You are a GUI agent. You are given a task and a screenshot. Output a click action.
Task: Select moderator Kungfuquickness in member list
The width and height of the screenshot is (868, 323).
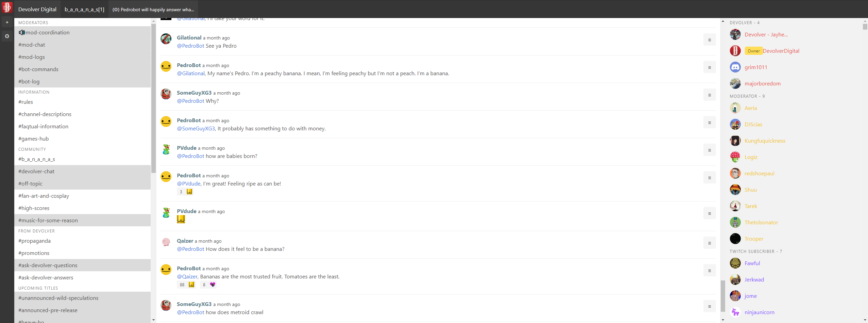(765, 141)
